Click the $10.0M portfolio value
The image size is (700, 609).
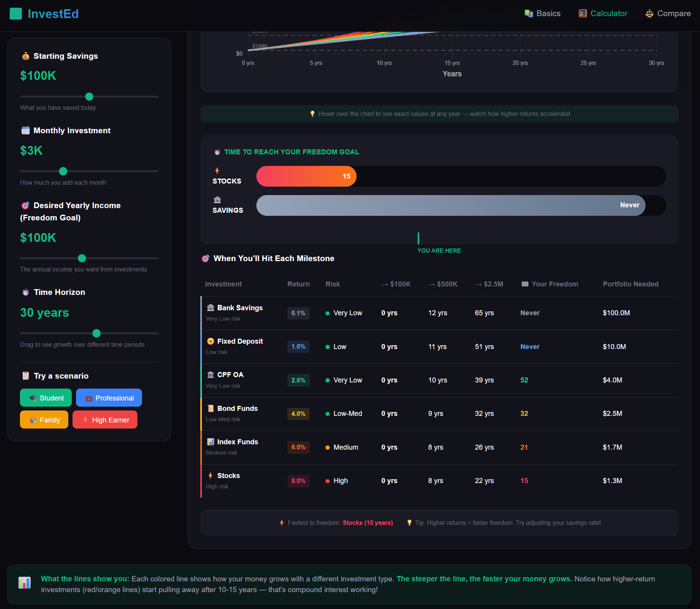pyautogui.click(x=614, y=347)
